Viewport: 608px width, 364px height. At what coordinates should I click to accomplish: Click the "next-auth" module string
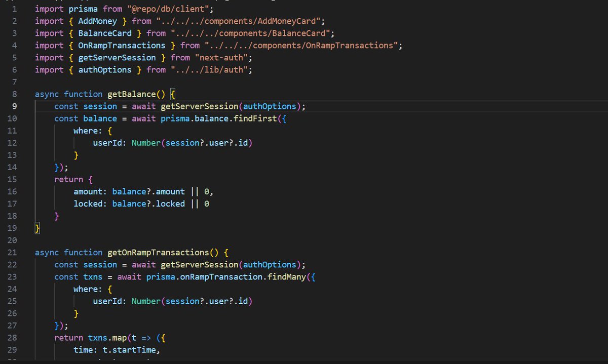[x=221, y=58]
